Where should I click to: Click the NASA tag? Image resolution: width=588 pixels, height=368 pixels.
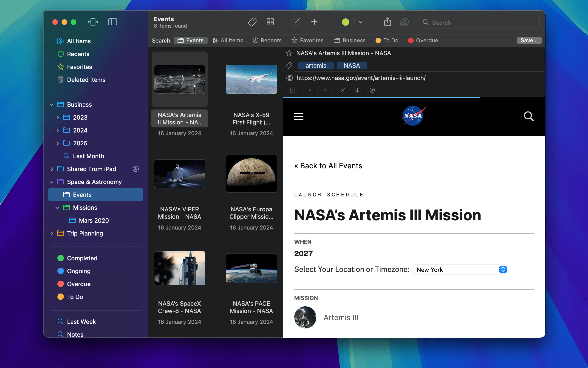pos(352,66)
